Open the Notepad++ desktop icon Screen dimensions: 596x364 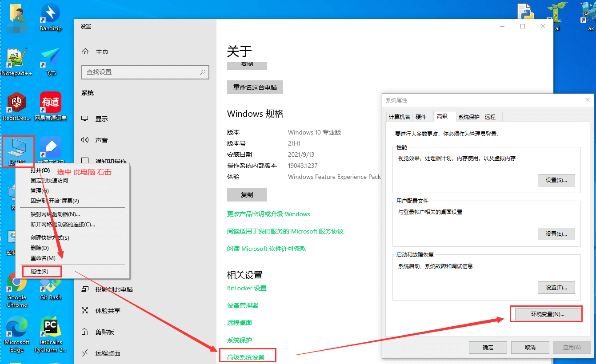pos(17,62)
